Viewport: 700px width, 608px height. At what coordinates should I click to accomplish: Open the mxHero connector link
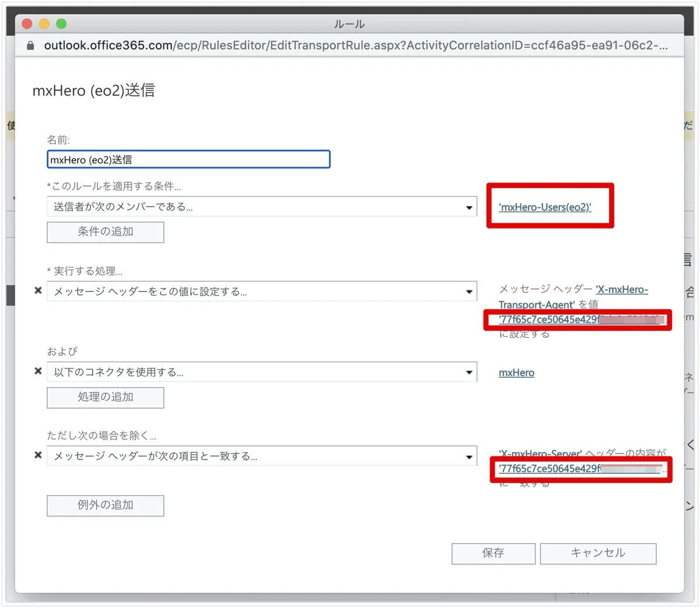tap(516, 372)
